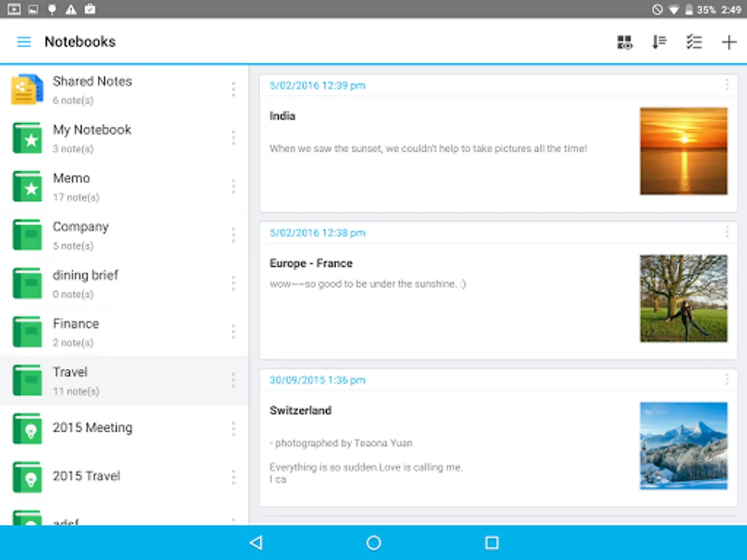The width and height of the screenshot is (747, 560).
Task: Open the India note title
Action: [x=283, y=116]
